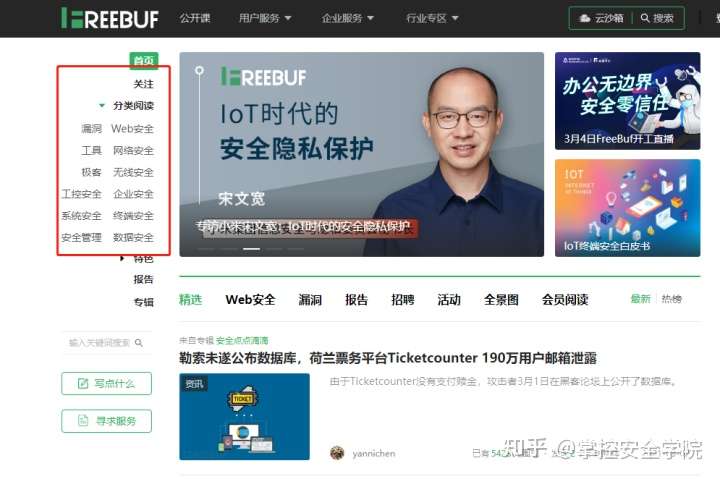Switch to the 热榜 sorting toggle
Image resolution: width=720 pixels, height=479 pixels.
tap(671, 299)
